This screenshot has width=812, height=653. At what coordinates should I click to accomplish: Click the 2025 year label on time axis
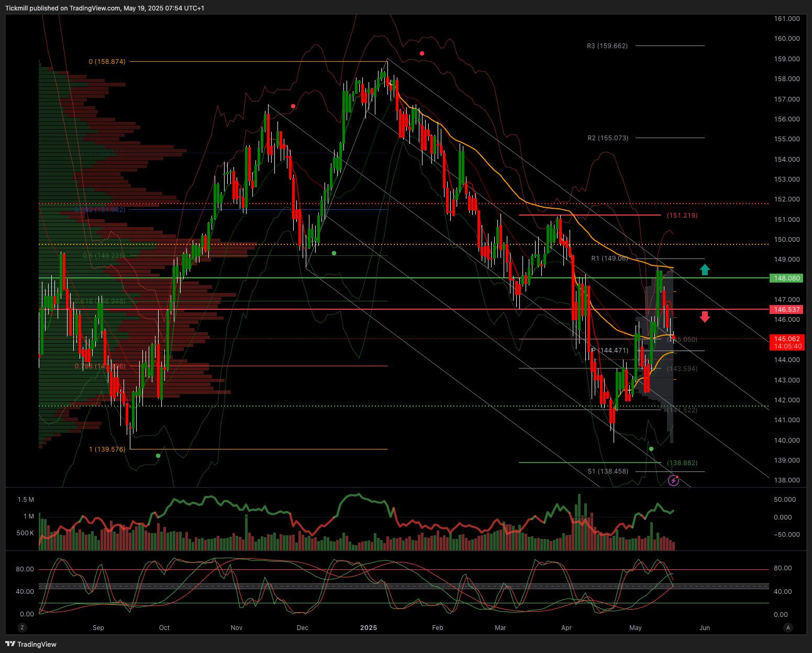coord(369,627)
